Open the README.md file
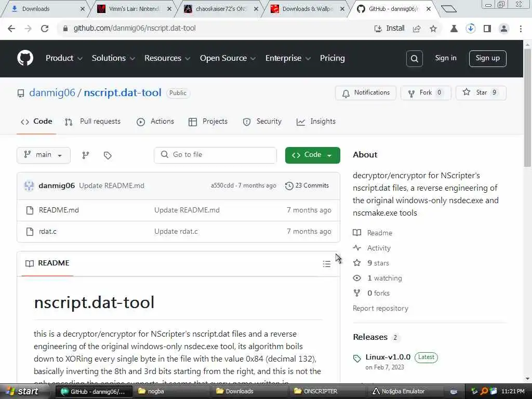 pyautogui.click(x=59, y=210)
